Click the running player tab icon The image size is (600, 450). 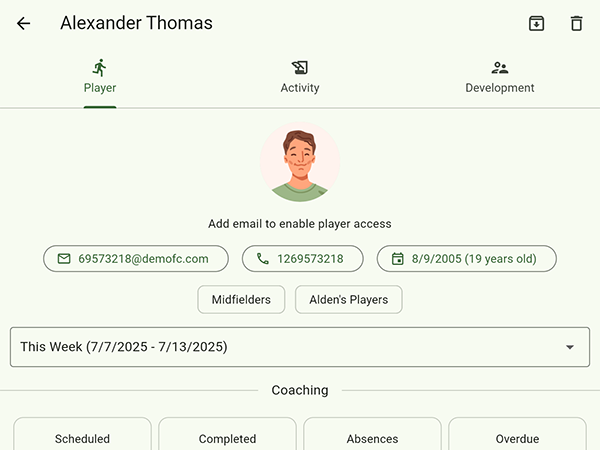(x=99, y=68)
